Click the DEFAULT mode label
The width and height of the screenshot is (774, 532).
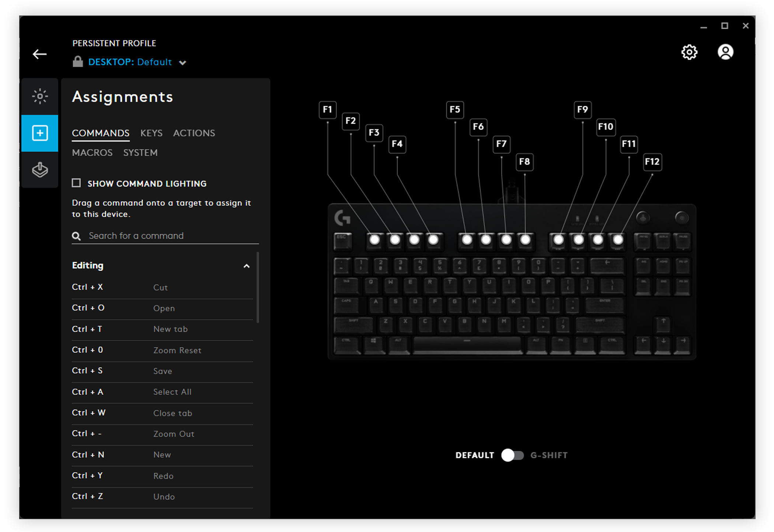pos(474,455)
